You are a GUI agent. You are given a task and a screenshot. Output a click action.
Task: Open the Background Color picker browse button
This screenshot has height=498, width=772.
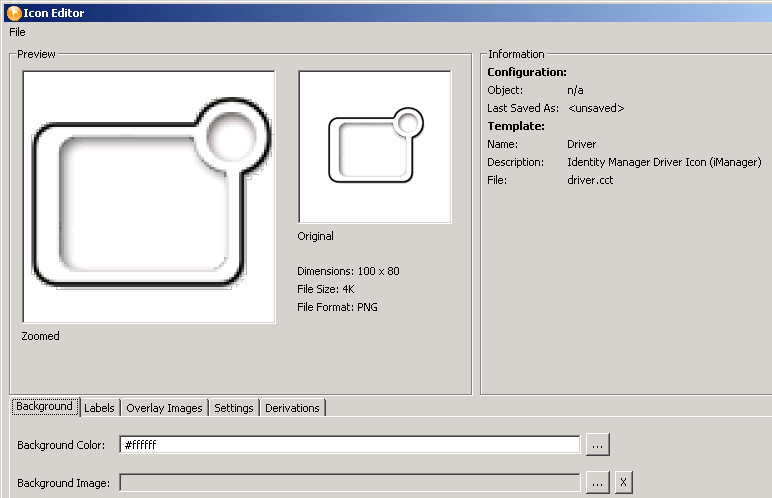(597, 445)
